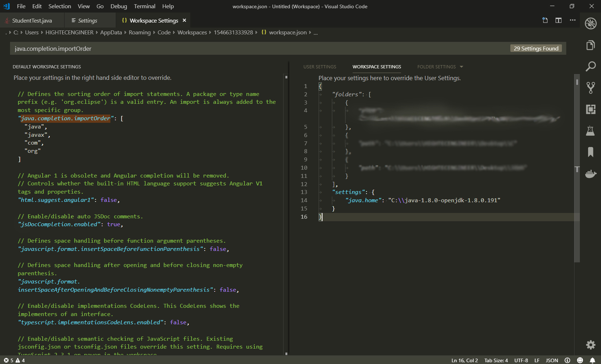Click the VS Code logo icon in the title bar
601x364 pixels.
click(6, 6)
